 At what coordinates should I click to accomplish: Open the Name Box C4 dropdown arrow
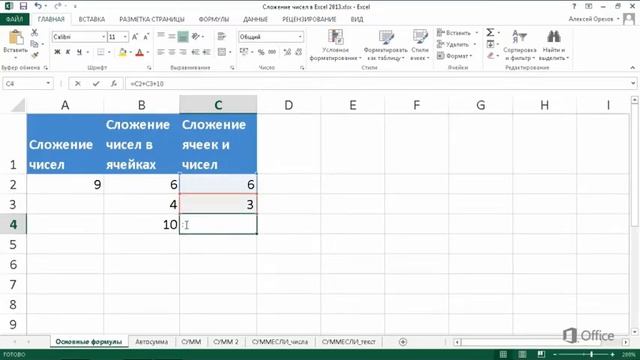point(48,84)
